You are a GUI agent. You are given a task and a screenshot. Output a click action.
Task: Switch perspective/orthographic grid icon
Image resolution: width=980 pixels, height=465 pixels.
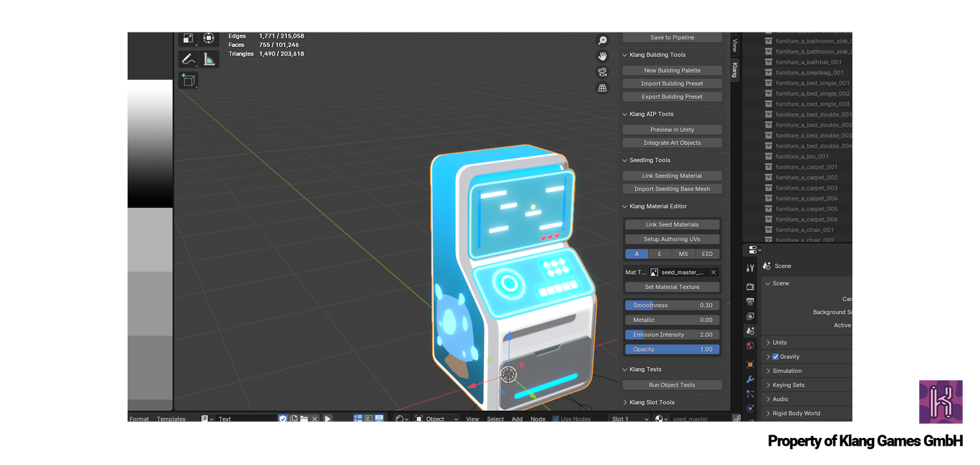pos(602,88)
